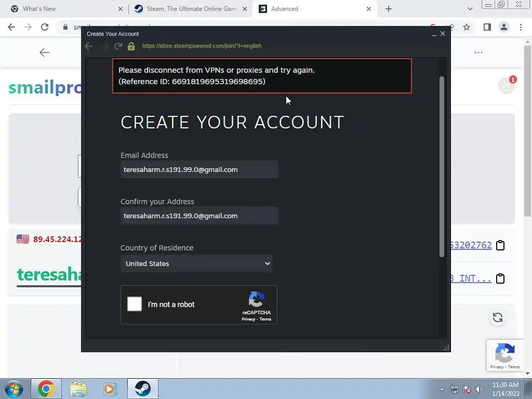532x399 pixels.
Task: Open smailpro user avatar with notification badge
Action: point(507,85)
